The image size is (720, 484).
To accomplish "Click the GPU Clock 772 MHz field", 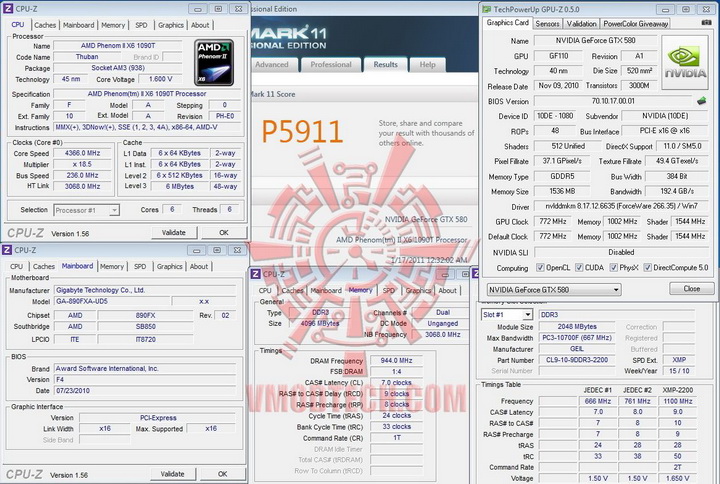I will [x=552, y=221].
